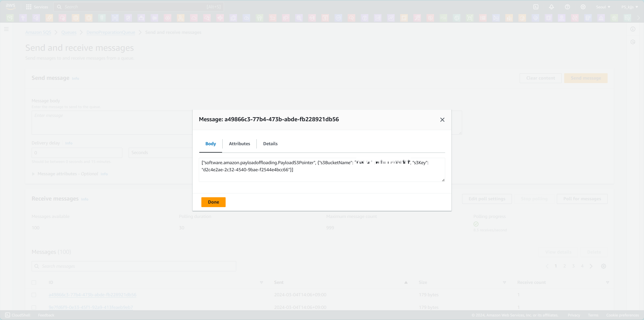Viewport: 644px width, 320px height.
Task: Switch to the Attributes tab
Action: (239, 144)
